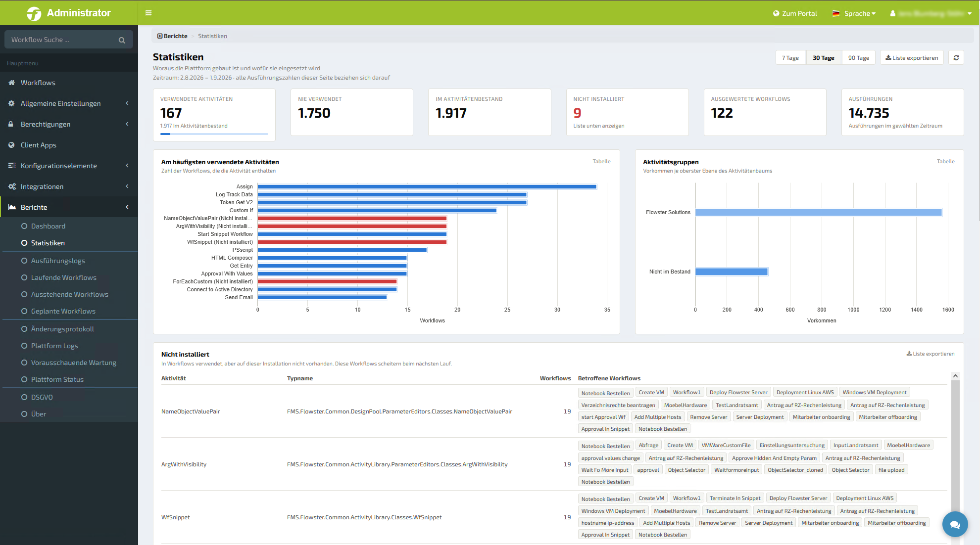Expand Integrationen submenu chevron
The width and height of the screenshot is (980, 545).
tap(127, 186)
